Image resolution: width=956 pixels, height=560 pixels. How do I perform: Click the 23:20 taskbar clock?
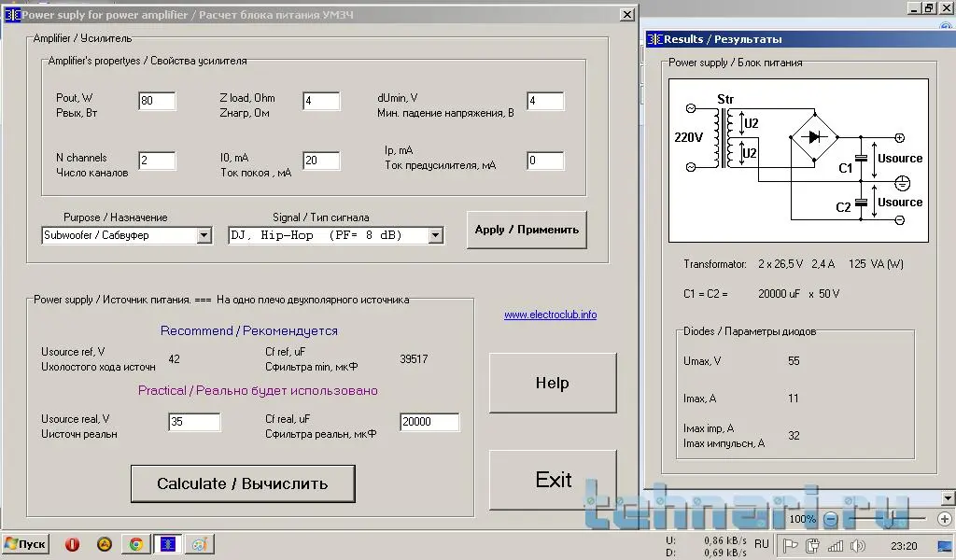pyautogui.click(x=904, y=546)
